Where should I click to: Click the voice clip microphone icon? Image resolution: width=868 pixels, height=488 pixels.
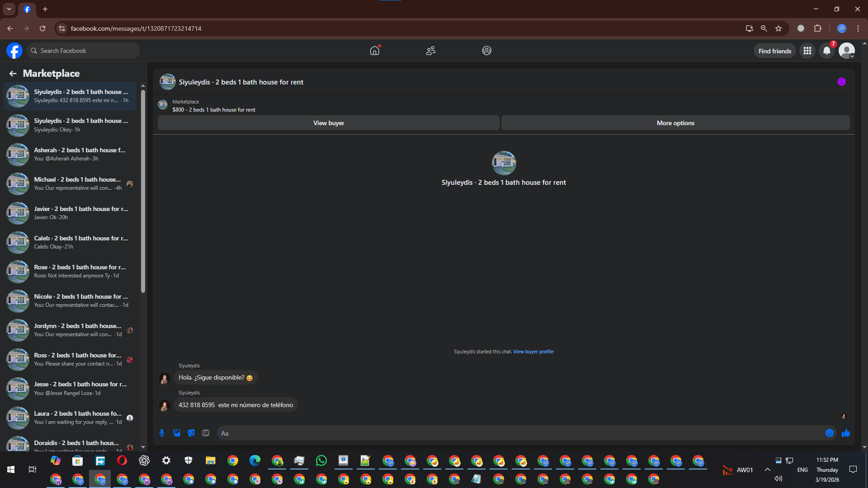162,433
